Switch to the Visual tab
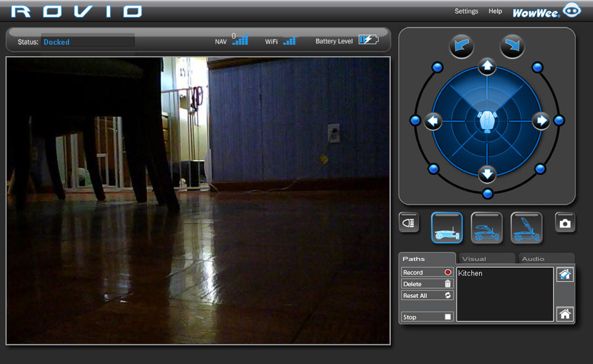 point(486,259)
